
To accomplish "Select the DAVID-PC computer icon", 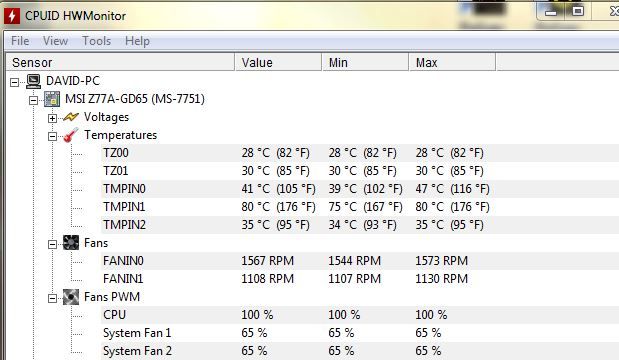I will tap(34, 81).
